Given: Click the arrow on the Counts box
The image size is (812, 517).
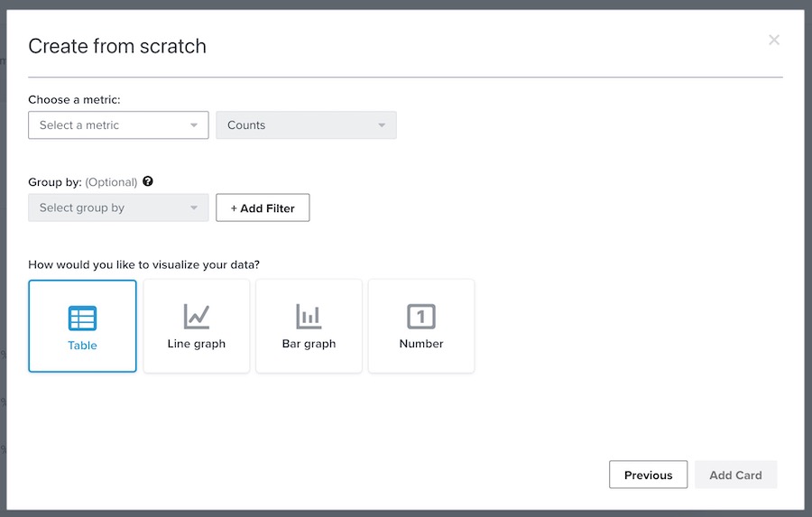Looking at the screenshot, I should click(x=382, y=125).
